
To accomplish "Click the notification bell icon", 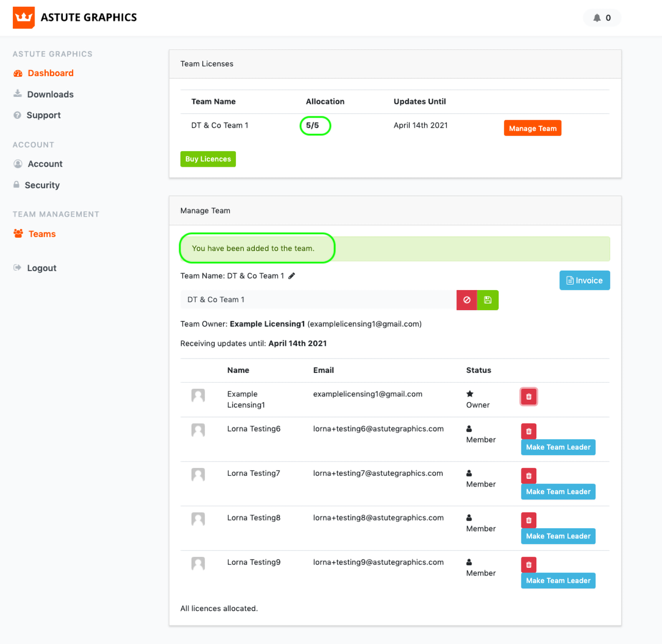I will [x=597, y=18].
